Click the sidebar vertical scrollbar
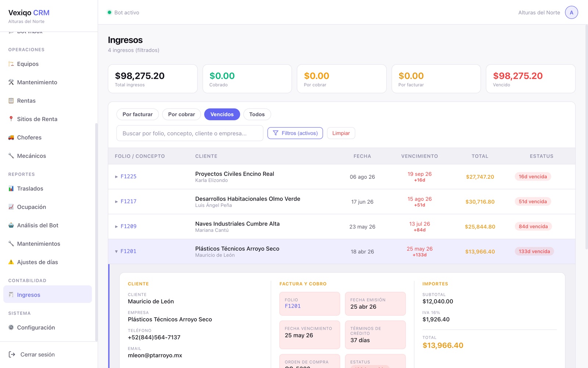Viewport: 588px width, 368px height. (96, 232)
